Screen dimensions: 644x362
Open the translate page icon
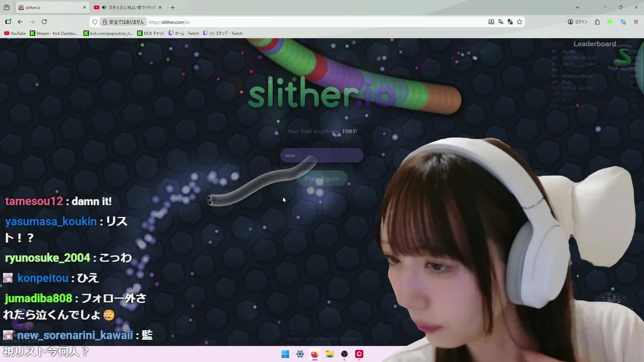(x=501, y=22)
